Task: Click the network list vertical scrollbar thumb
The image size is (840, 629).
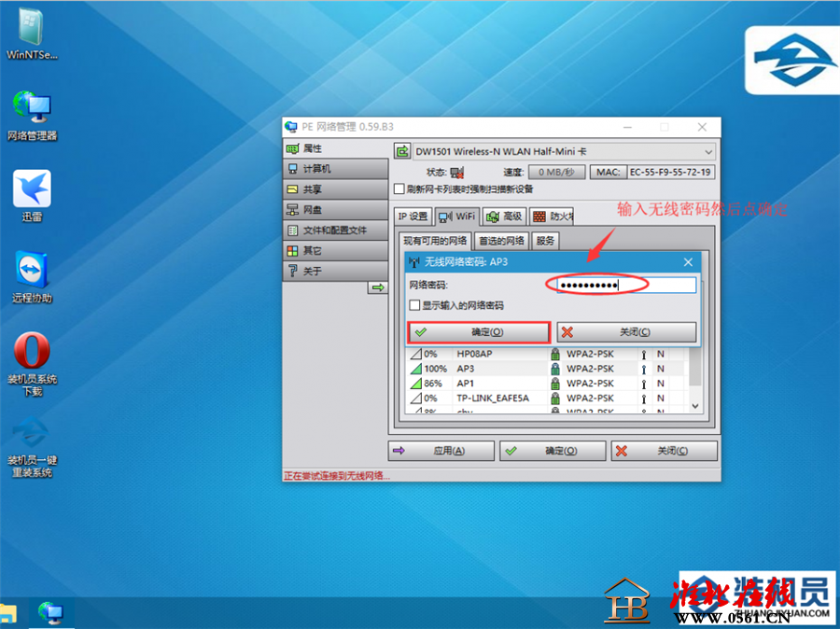Action: pos(694,367)
